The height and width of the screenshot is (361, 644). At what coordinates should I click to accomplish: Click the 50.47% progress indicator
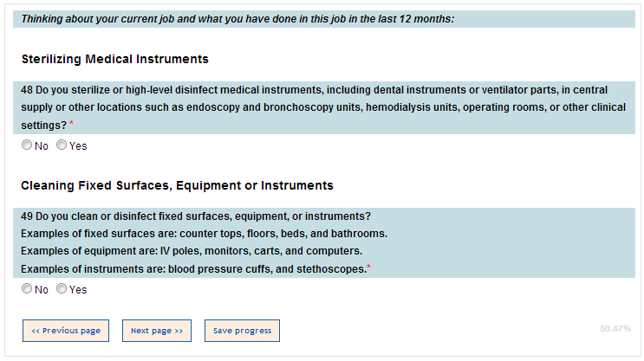615,329
